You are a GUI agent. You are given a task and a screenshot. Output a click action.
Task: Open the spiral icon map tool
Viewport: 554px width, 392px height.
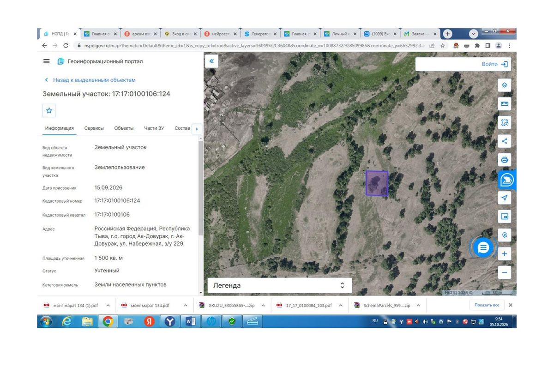[505, 235]
